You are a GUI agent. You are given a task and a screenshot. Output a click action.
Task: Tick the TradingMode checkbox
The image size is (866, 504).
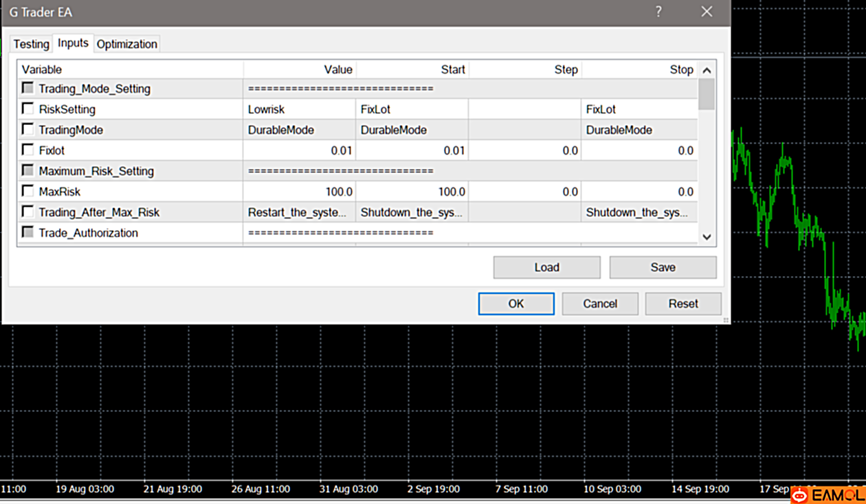pyautogui.click(x=27, y=129)
